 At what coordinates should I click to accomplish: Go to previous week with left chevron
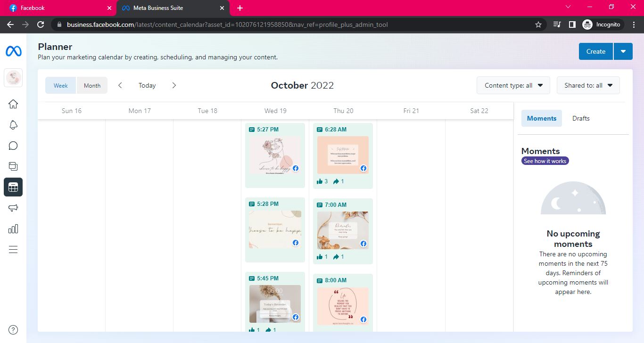click(120, 85)
